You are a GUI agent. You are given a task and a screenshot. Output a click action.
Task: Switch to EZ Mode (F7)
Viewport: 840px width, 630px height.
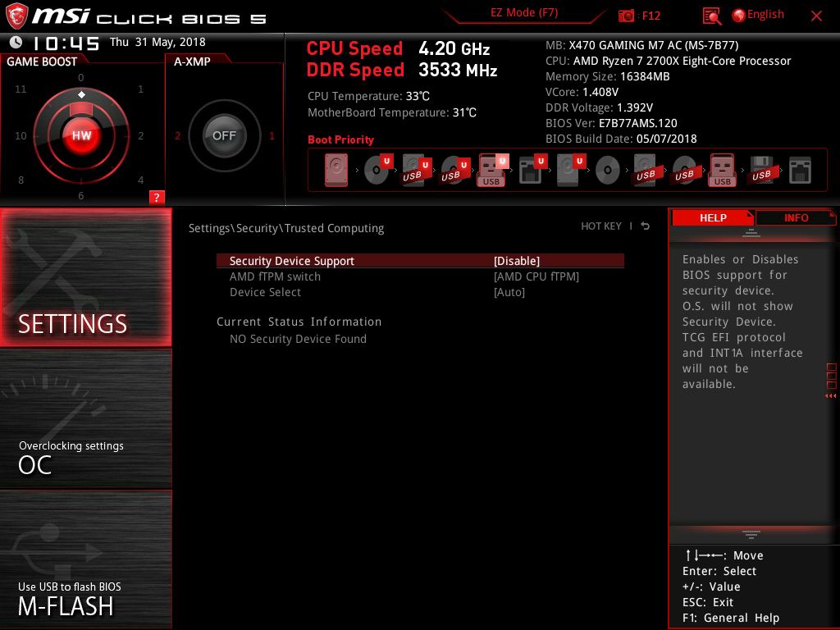coord(524,13)
